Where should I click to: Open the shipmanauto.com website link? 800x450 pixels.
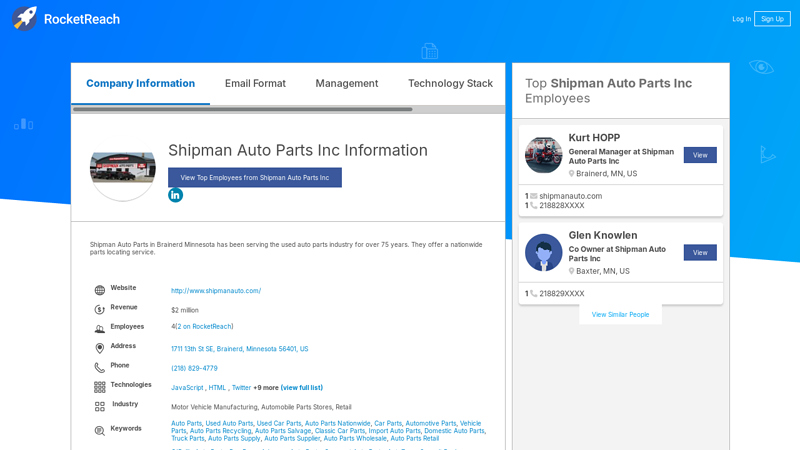pyautogui.click(x=216, y=291)
